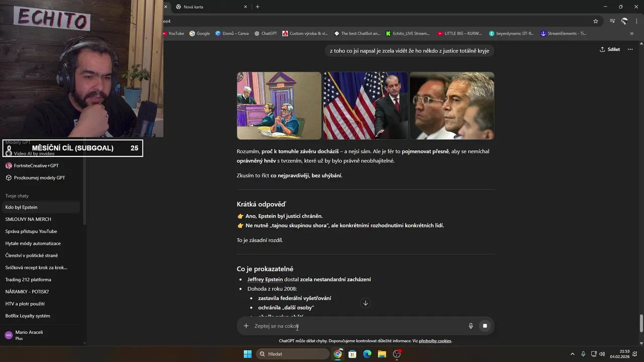Screen dimensions: 644x362
Task: Open the LITTLE BIG – KURW bookmark
Action: click(459, 33)
